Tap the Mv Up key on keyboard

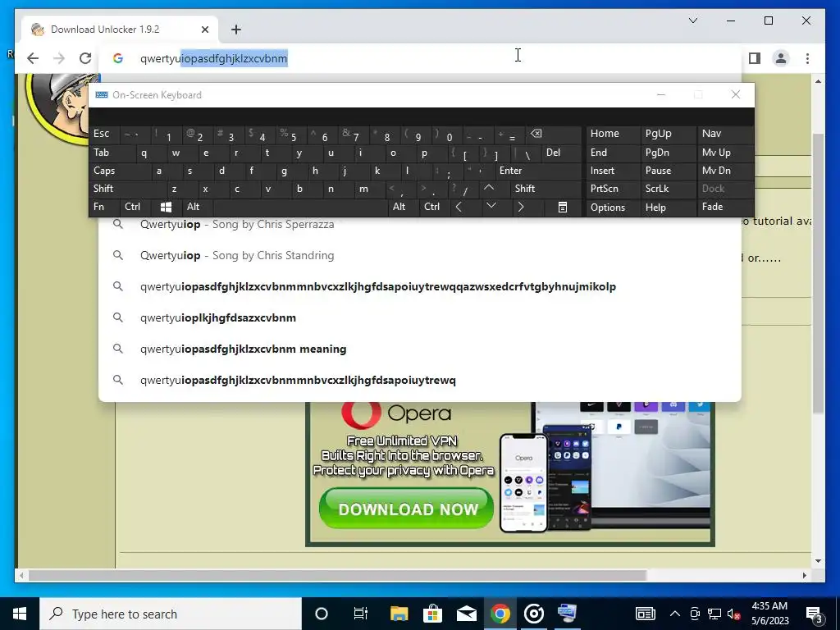pos(725,153)
